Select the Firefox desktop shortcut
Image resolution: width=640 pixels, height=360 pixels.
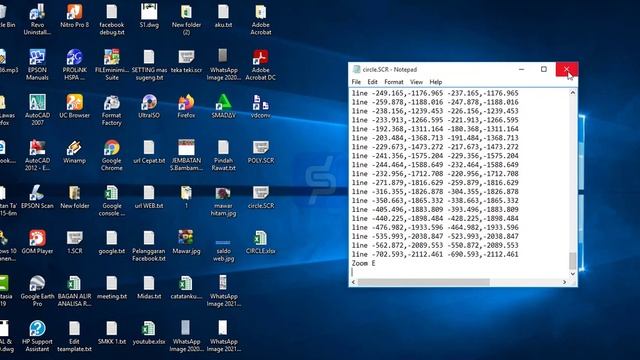pyautogui.click(x=186, y=107)
